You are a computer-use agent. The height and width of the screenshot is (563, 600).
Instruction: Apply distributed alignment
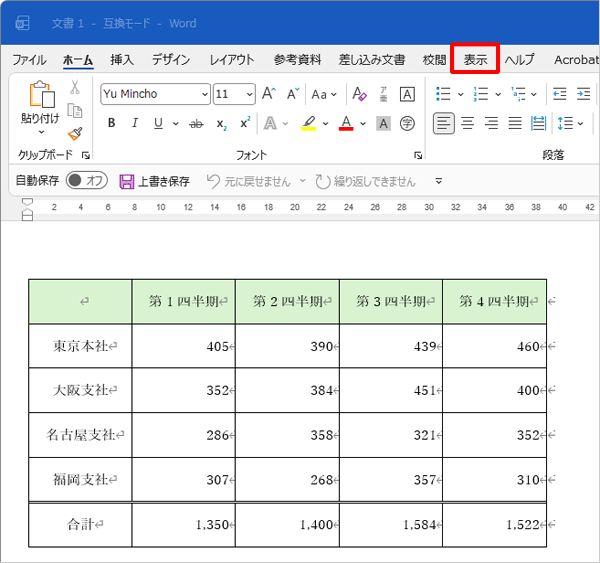tap(538, 123)
